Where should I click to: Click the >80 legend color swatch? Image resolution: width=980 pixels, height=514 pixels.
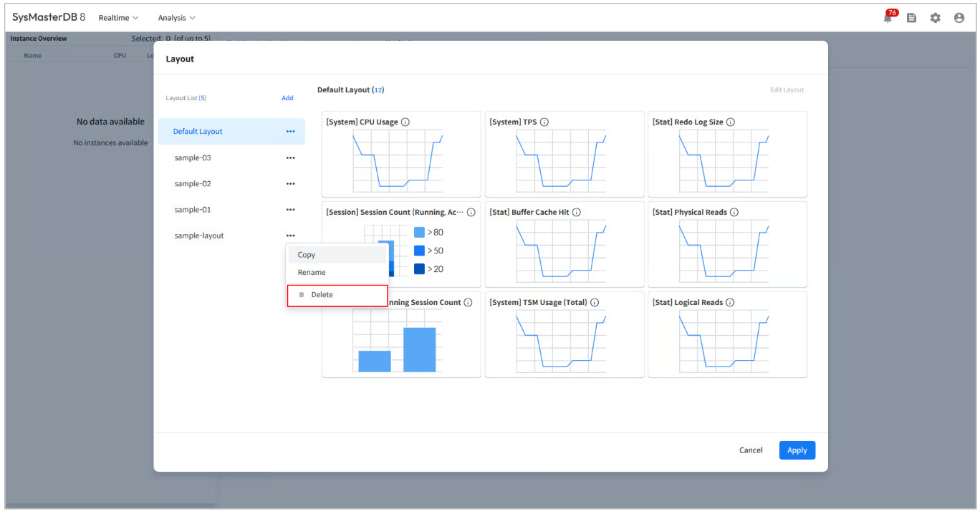click(419, 232)
